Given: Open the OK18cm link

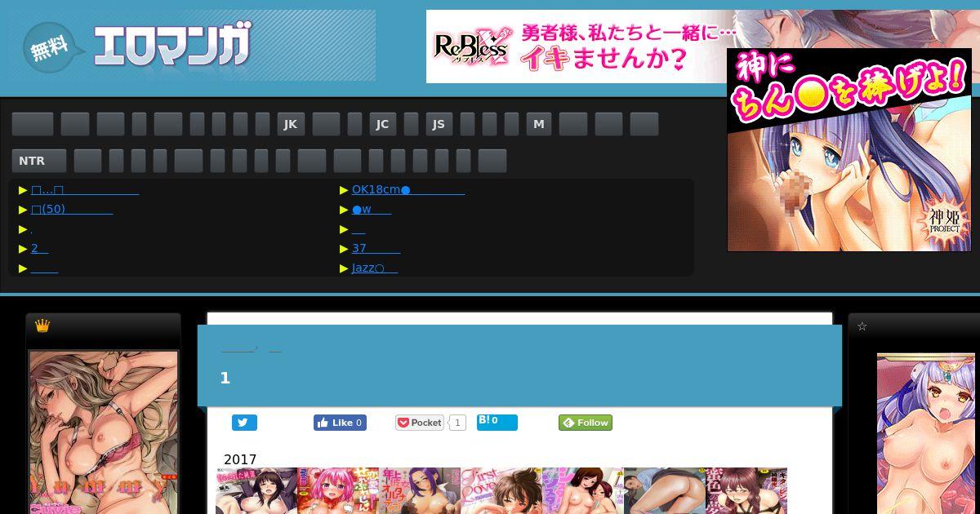Looking at the screenshot, I should point(408,189).
